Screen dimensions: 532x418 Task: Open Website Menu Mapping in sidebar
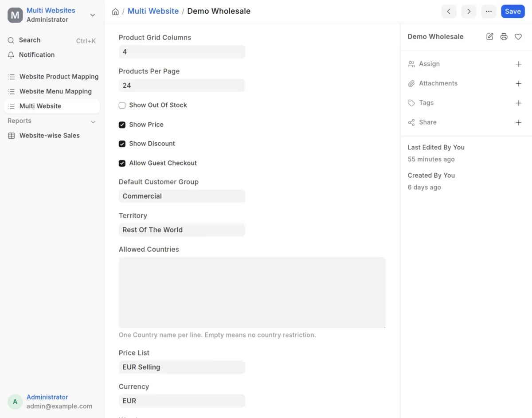click(52, 91)
